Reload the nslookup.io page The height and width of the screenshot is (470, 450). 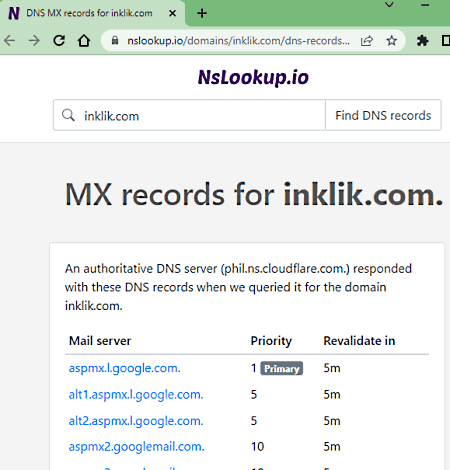point(59,41)
